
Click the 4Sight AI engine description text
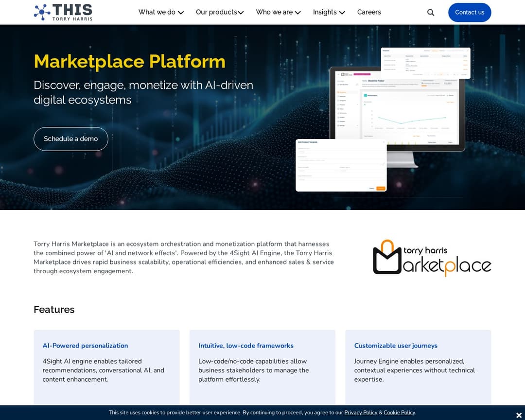click(x=103, y=370)
